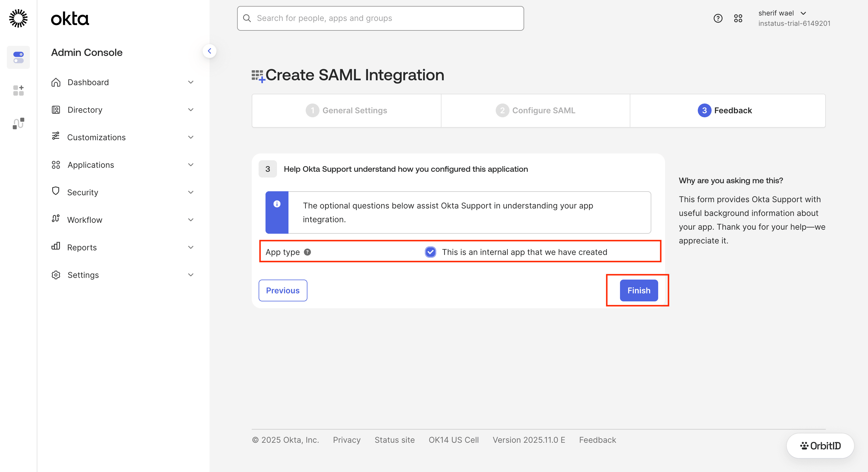The height and width of the screenshot is (472, 868).
Task: Open the Privacy footer link
Action: point(346,440)
